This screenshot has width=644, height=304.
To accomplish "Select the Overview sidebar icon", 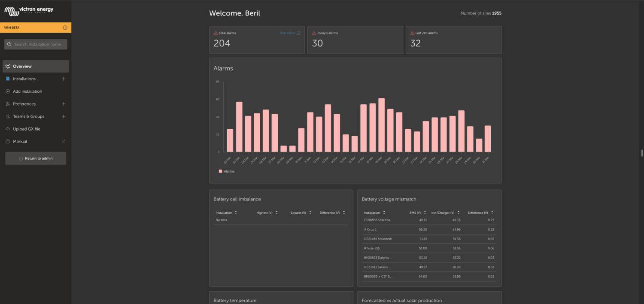I will point(7,66).
